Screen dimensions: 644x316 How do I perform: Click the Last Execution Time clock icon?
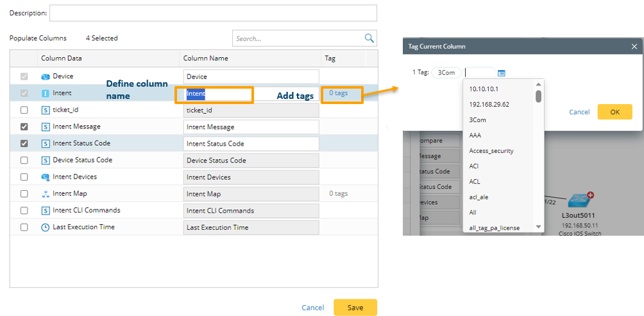(46, 227)
